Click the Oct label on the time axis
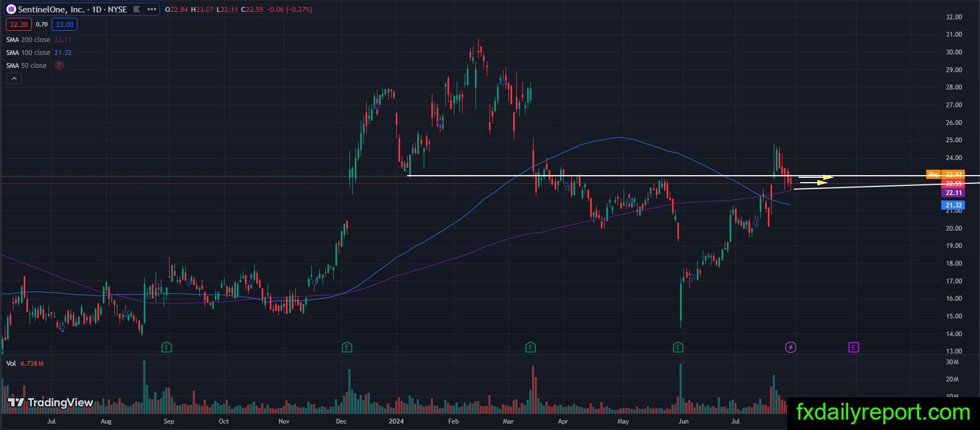 coord(223,421)
